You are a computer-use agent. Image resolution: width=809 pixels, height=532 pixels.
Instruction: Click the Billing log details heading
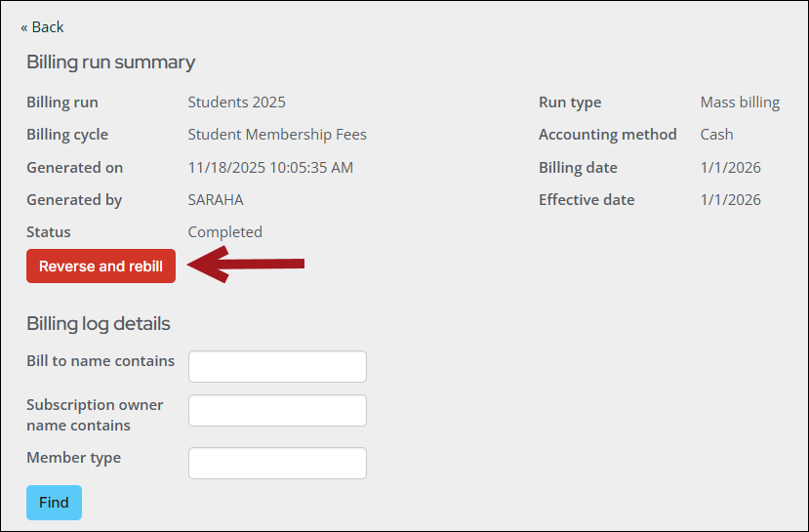pyautogui.click(x=98, y=324)
